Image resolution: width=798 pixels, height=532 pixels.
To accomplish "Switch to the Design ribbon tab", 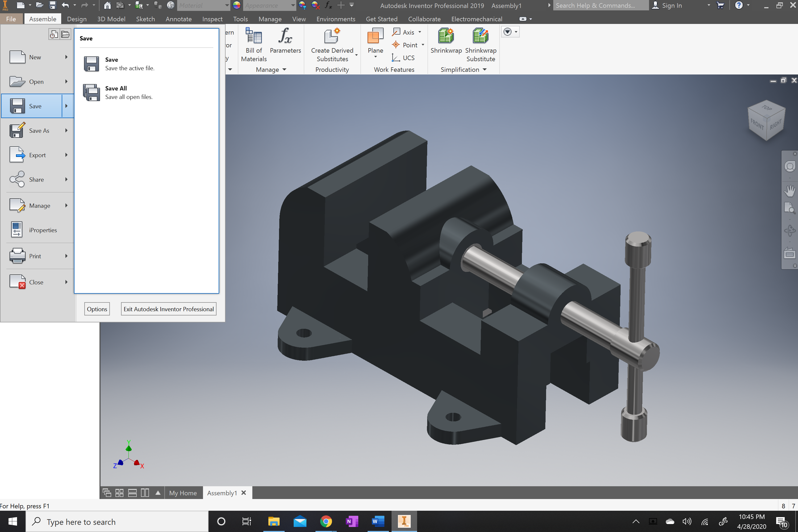I will point(77,19).
